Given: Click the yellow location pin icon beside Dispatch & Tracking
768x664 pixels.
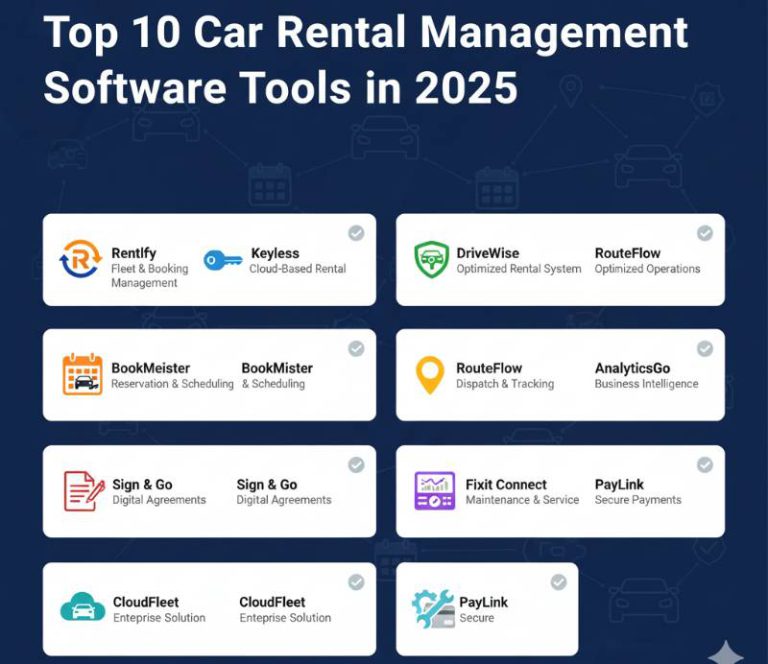Looking at the screenshot, I should click(430, 375).
